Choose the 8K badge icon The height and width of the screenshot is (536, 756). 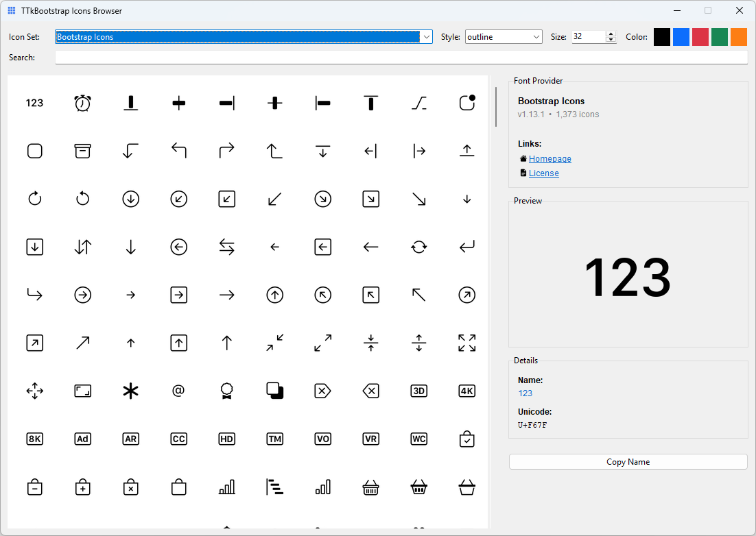(35, 439)
